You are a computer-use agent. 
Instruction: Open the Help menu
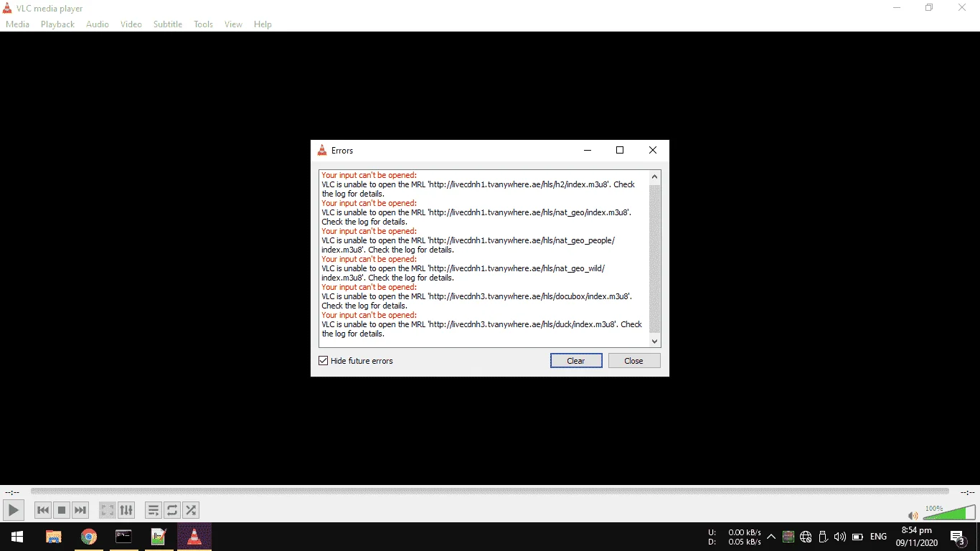point(263,24)
